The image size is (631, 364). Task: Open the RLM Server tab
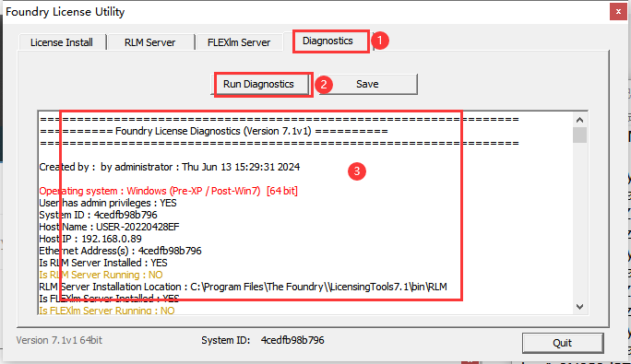149,42
